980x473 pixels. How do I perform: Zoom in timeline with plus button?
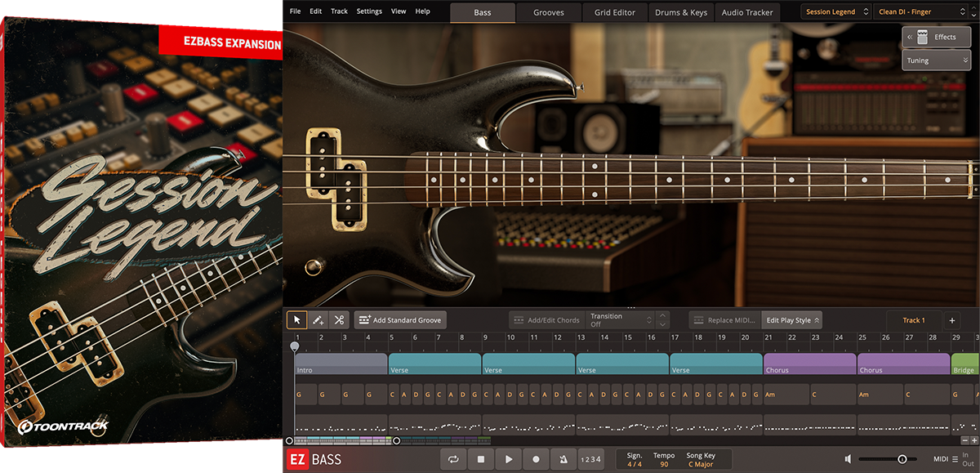point(974,440)
